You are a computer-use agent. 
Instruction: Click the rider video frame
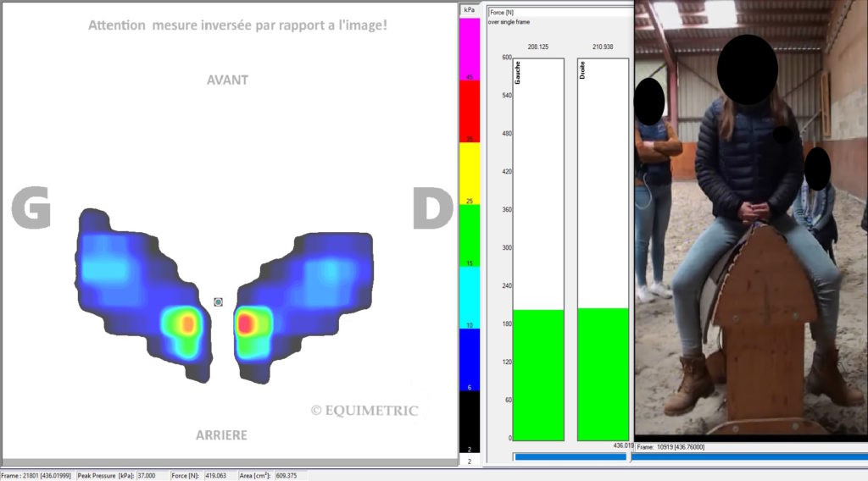[750, 220]
